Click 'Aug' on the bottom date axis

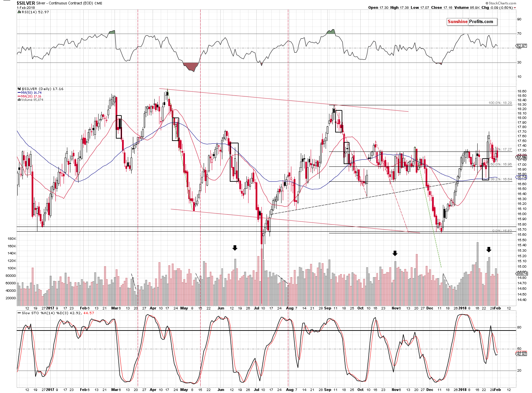pyautogui.click(x=290, y=390)
